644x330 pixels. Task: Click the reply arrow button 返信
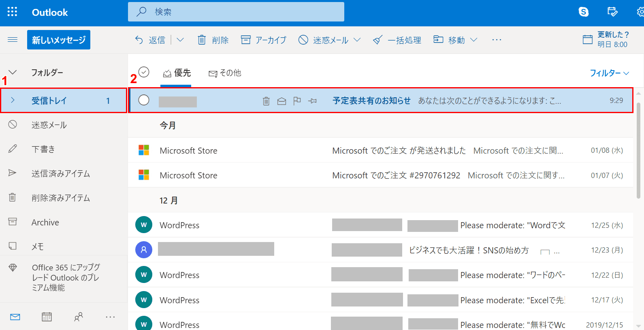pos(150,40)
